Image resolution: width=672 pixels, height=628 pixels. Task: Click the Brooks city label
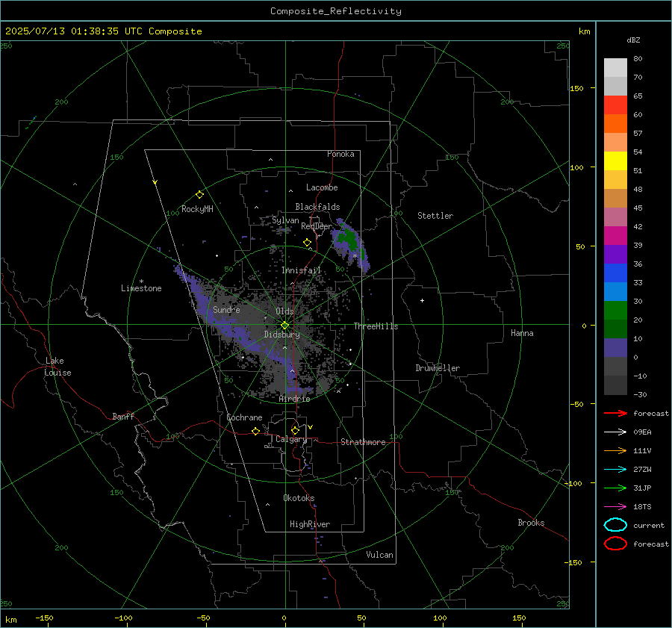click(531, 523)
